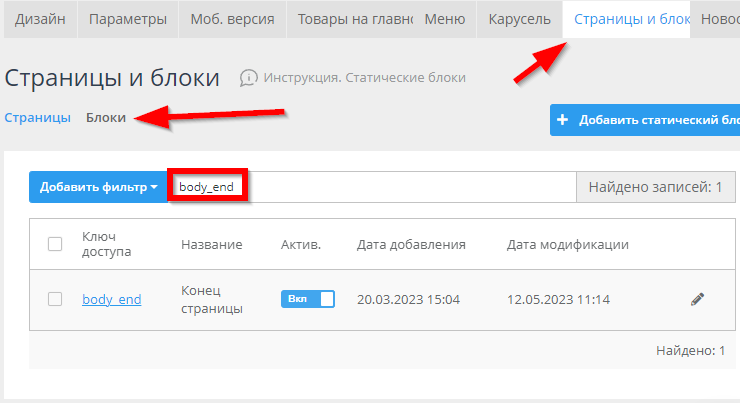This screenshot has width=740, height=403.
Task: Open the Добавить фильтр dropdown
Action: pyautogui.click(x=98, y=187)
